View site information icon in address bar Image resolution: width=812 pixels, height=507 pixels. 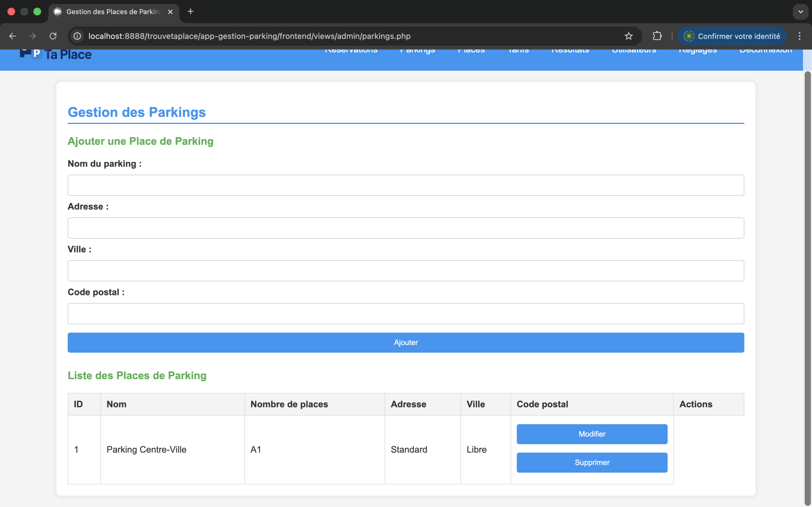coord(77,36)
